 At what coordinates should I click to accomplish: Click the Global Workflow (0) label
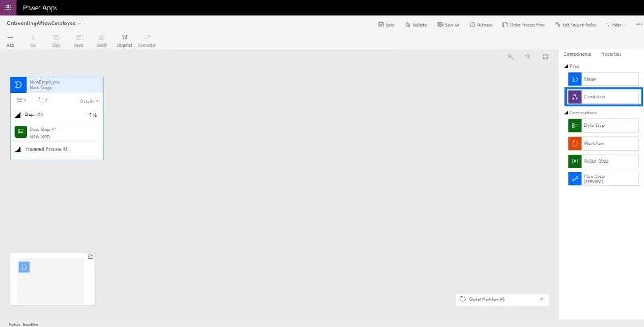tap(487, 300)
